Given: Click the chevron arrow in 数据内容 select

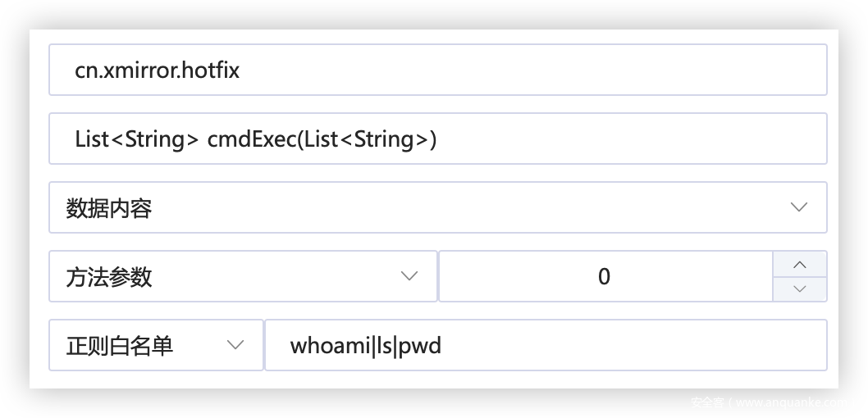Looking at the screenshot, I should (798, 208).
